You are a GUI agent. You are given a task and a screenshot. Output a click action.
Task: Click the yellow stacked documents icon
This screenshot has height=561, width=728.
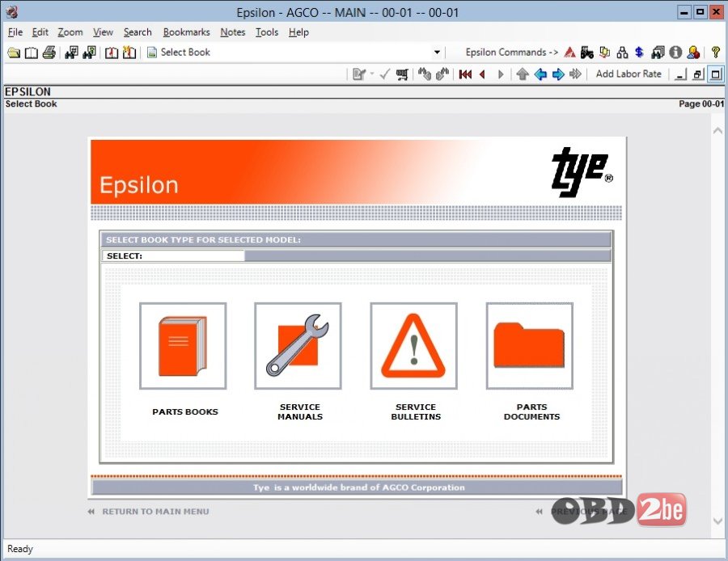604,53
